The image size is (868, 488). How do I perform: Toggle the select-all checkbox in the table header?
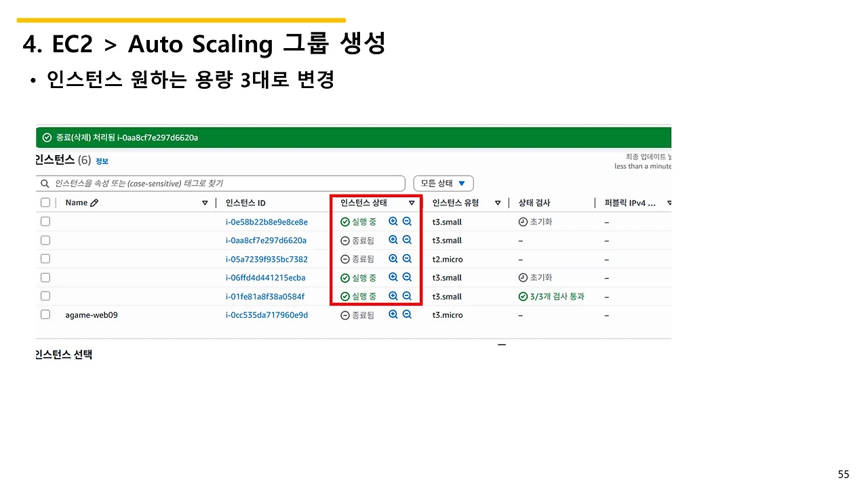coord(45,202)
